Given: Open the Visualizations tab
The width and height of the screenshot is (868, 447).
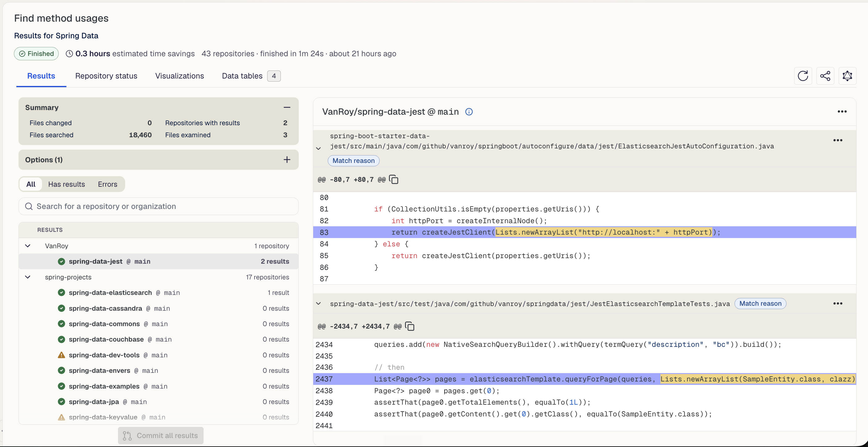Looking at the screenshot, I should (x=179, y=76).
